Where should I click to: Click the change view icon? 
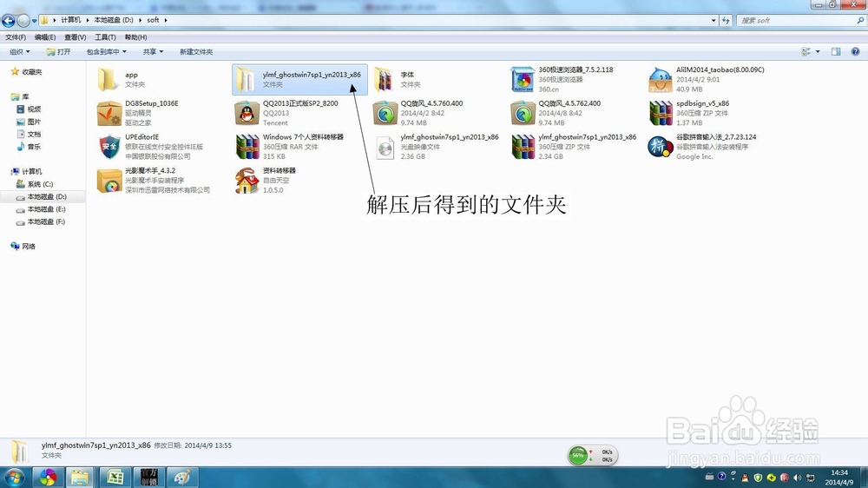pos(806,51)
